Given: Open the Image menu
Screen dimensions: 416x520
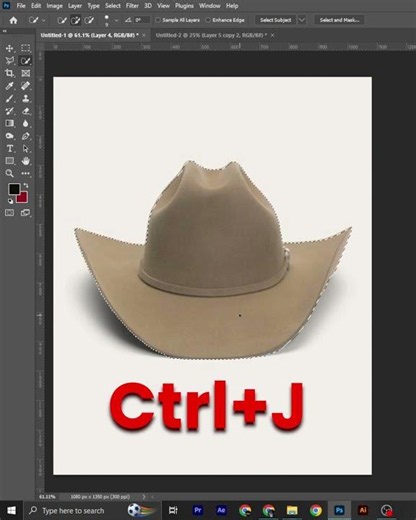Looking at the screenshot, I should coord(54,6).
